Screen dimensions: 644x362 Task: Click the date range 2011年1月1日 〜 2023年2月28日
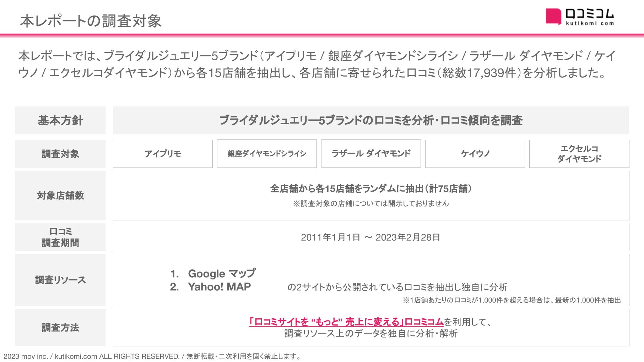point(370,237)
